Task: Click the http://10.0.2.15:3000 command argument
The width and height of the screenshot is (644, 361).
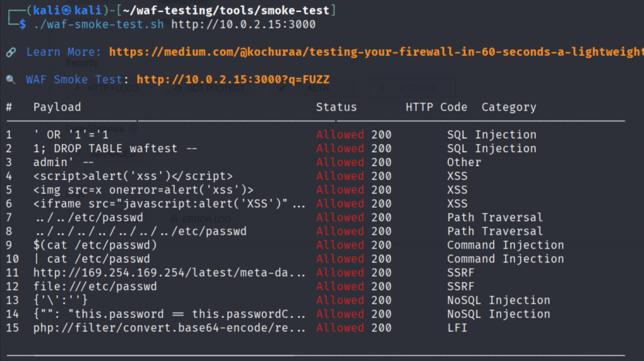Action: (243, 25)
